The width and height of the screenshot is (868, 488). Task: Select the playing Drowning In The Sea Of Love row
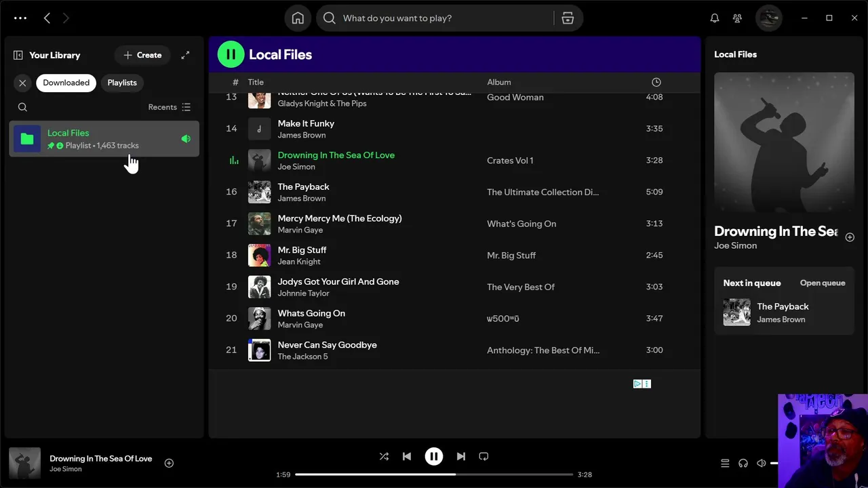pyautogui.click(x=454, y=161)
